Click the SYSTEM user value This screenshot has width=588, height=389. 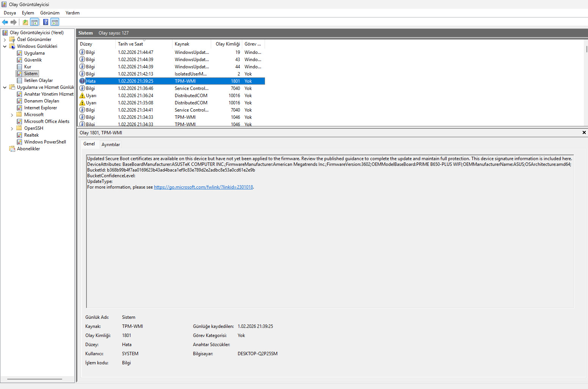pyautogui.click(x=130, y=354)
